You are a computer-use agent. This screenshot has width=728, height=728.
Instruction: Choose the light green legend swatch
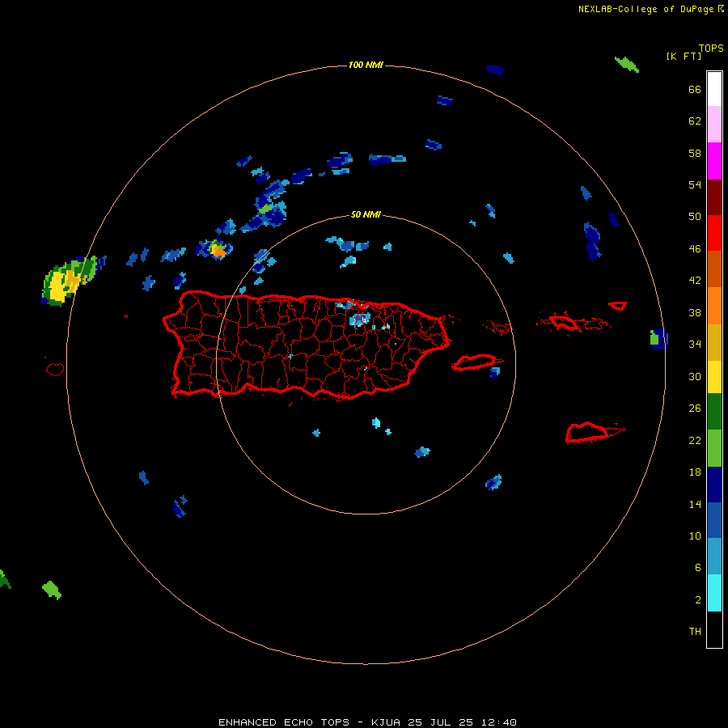point(714,448)
